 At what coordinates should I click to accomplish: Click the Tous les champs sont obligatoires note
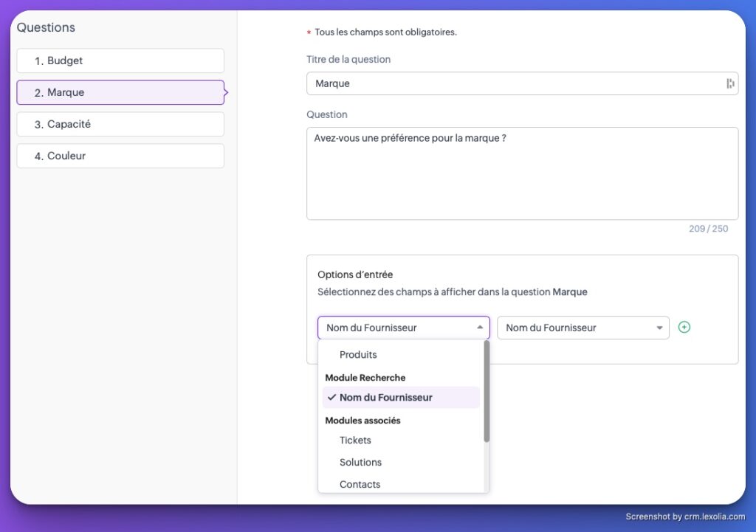tap(385, 32)
